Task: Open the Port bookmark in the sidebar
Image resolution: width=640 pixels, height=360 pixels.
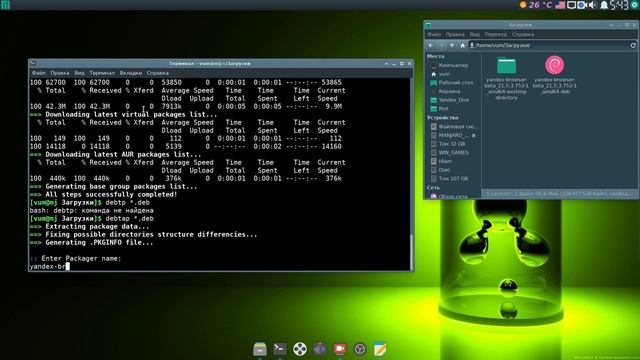Action: 443,109
